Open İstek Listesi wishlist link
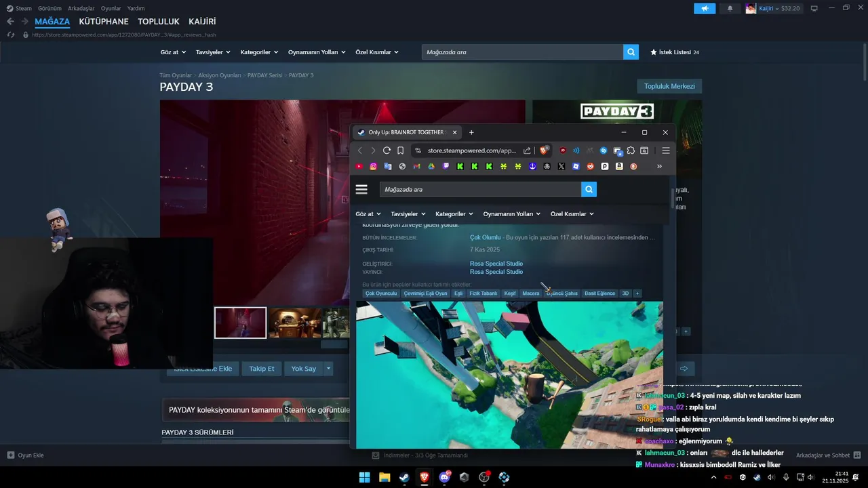This screenshot has width=868, height=488. (x=675, y=52)
